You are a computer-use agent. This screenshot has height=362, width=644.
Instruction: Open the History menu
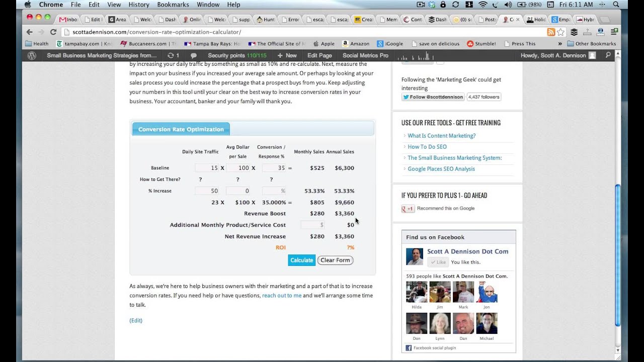tap(139, 5)
